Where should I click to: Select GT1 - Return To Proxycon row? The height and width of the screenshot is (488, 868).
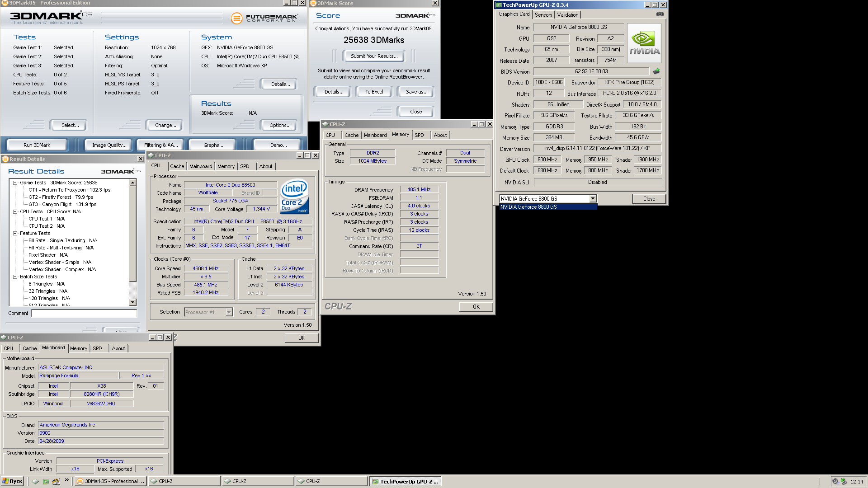(70, 190)
